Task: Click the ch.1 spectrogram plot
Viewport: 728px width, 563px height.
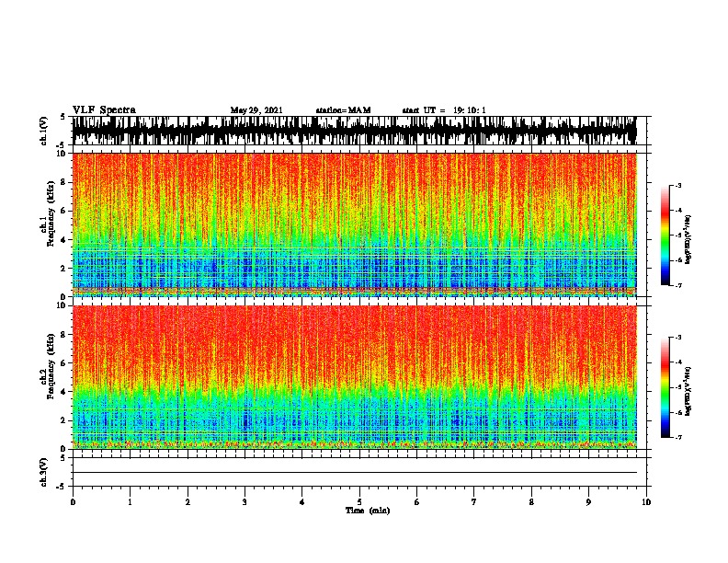Action: [355, 224]
